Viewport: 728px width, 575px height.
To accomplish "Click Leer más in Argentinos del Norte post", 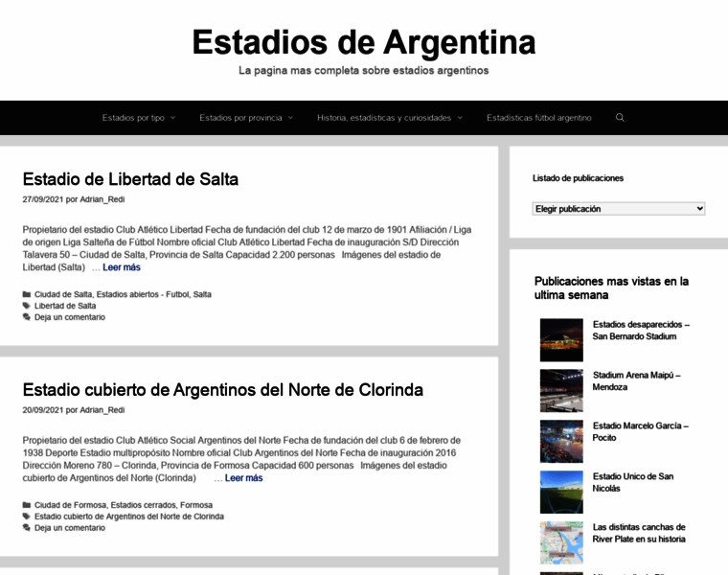I will (243, 478).
